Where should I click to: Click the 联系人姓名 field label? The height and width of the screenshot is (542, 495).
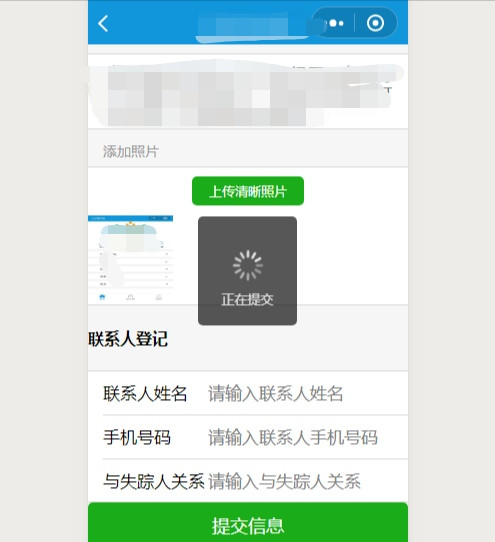145,393
